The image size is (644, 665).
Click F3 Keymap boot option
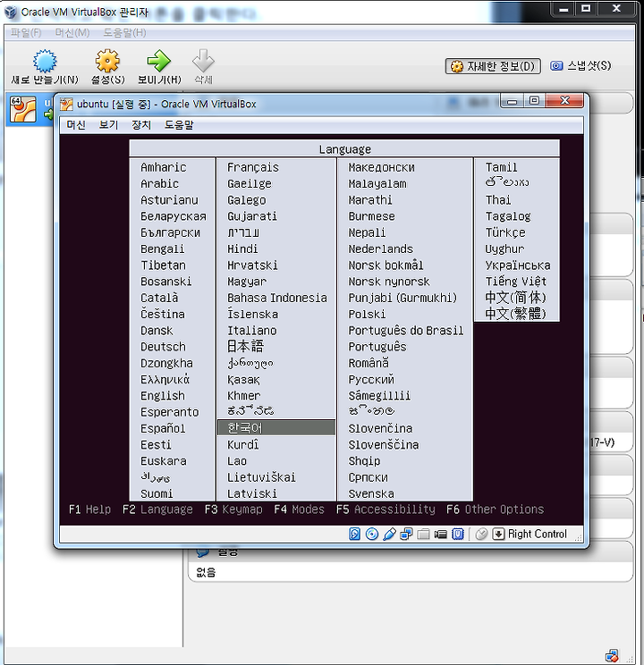click(233, 509)
